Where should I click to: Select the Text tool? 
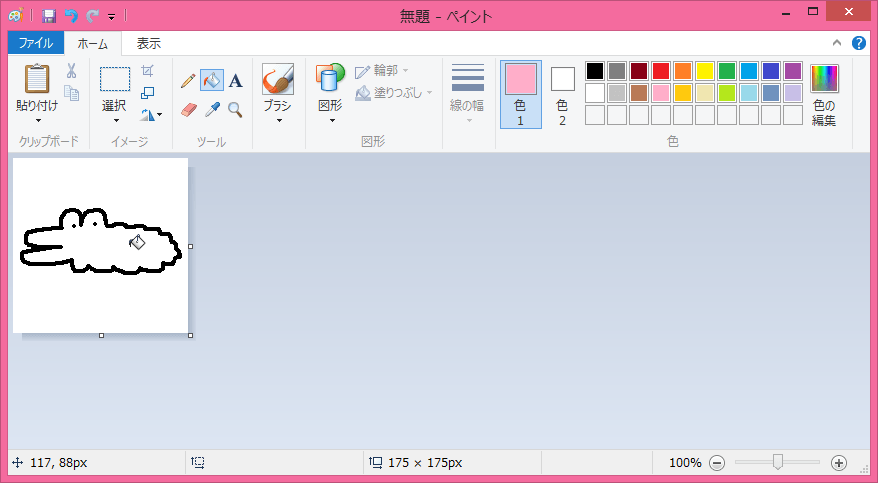(x=236, y=81)
